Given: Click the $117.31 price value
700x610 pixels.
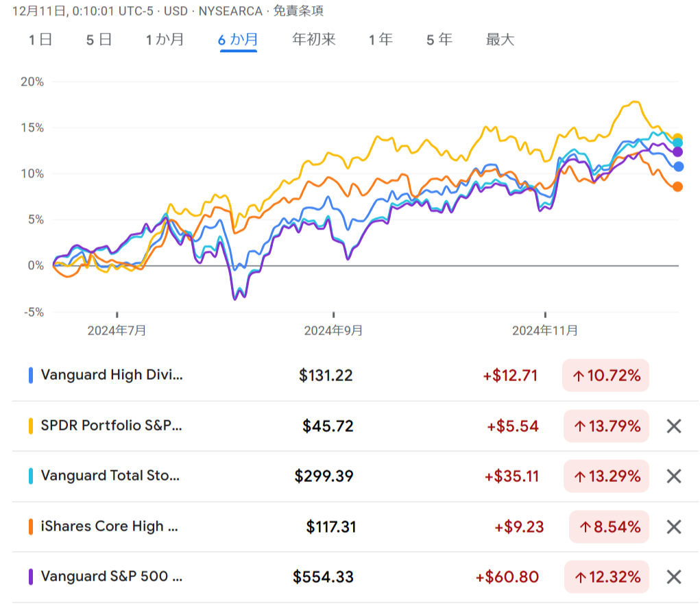Looking at the screenshot, I should 331,527.
